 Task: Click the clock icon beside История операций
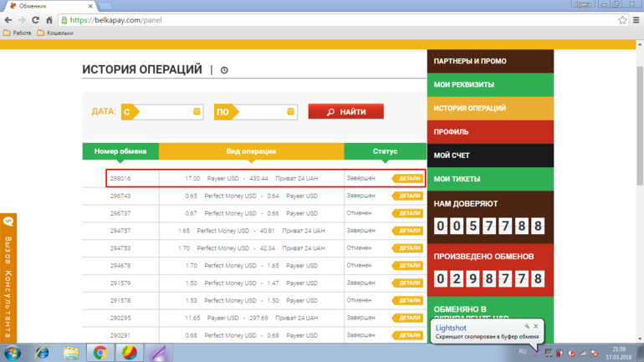224,71
